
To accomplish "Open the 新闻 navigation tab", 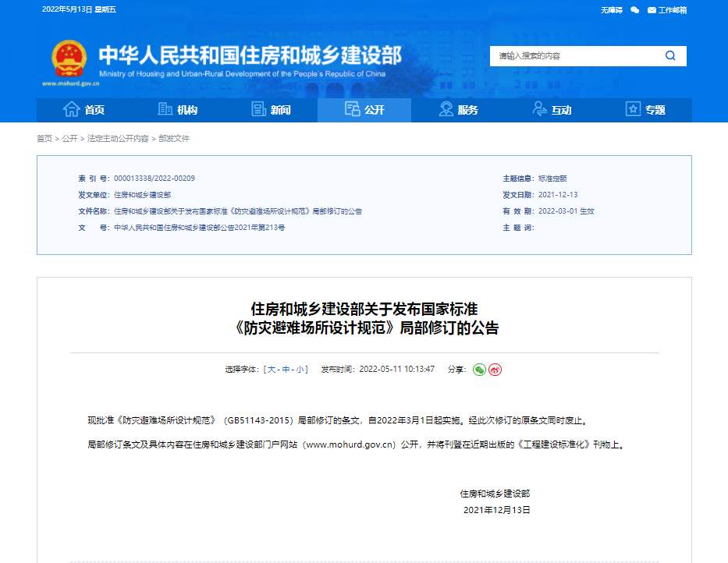I will [x=271, y=110].
